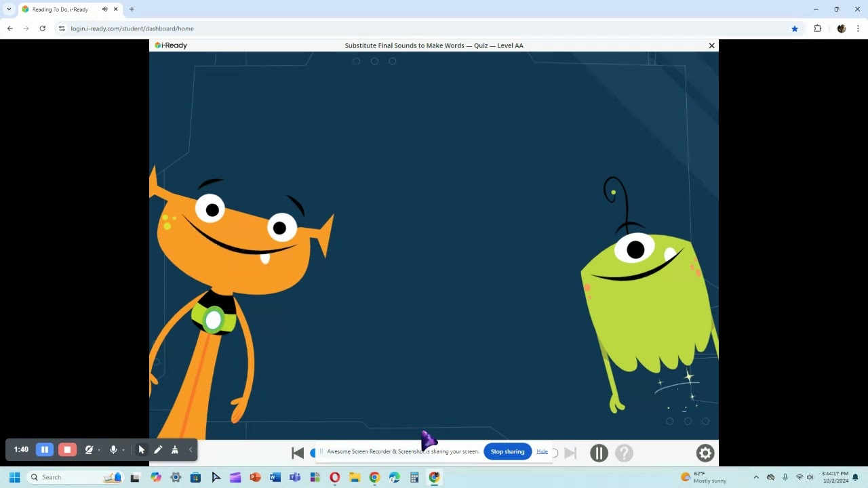This screenshot has width=868, height=488.
Task: Click the Stop sharing button
Action: (x=507, y=451)
